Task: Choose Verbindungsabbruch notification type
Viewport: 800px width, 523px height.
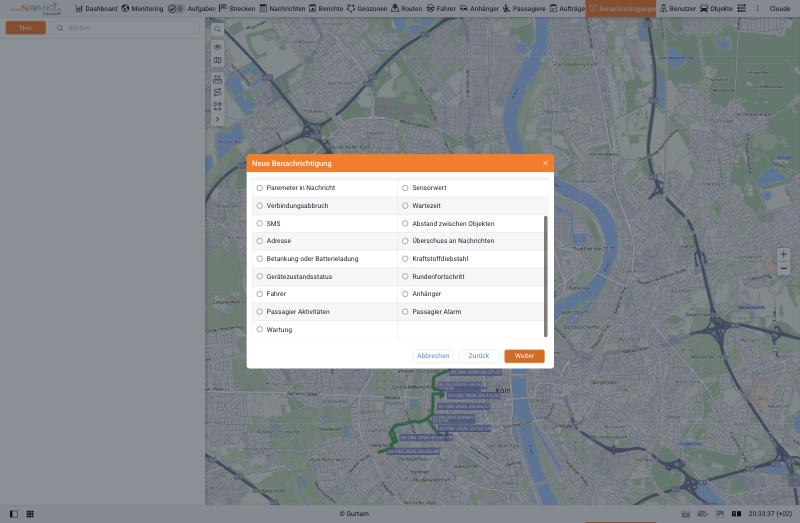Action: coord(260,206)
